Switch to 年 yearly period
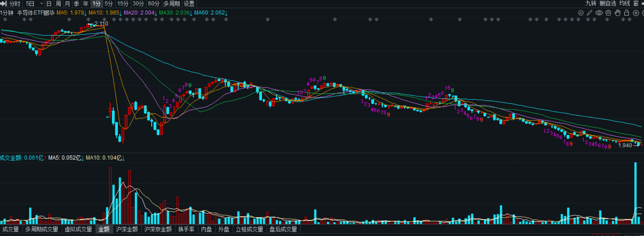This screenshot has width=644, height=236. pyautogui.click(x=86, y=4)
